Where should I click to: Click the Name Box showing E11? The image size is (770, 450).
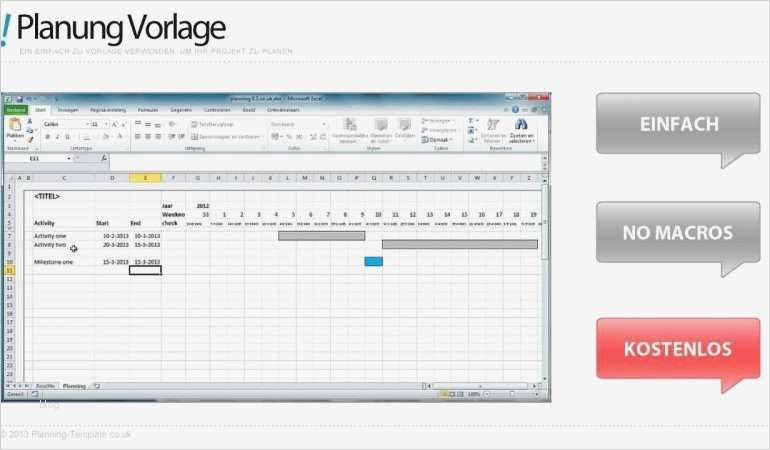35,158
